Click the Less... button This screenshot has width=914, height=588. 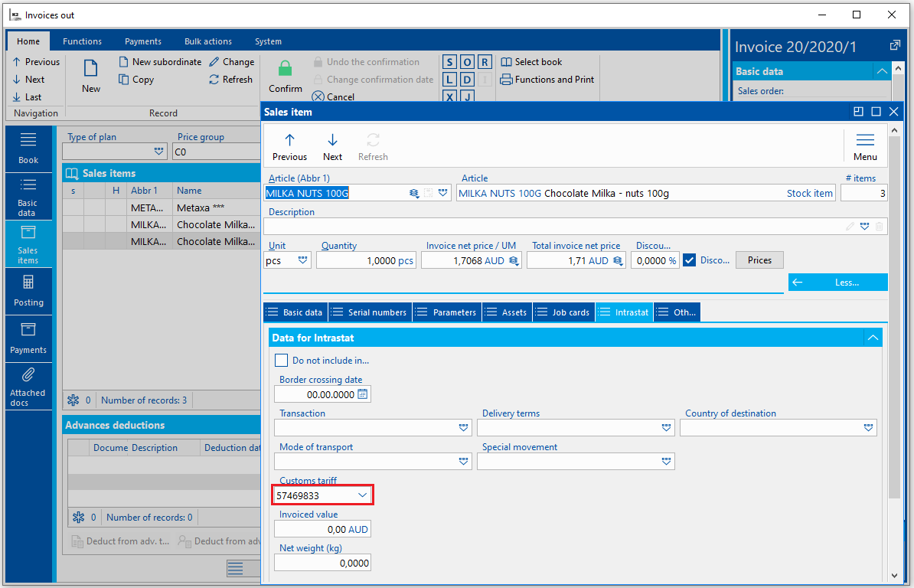pyautogui.click(x=837, y=282)
